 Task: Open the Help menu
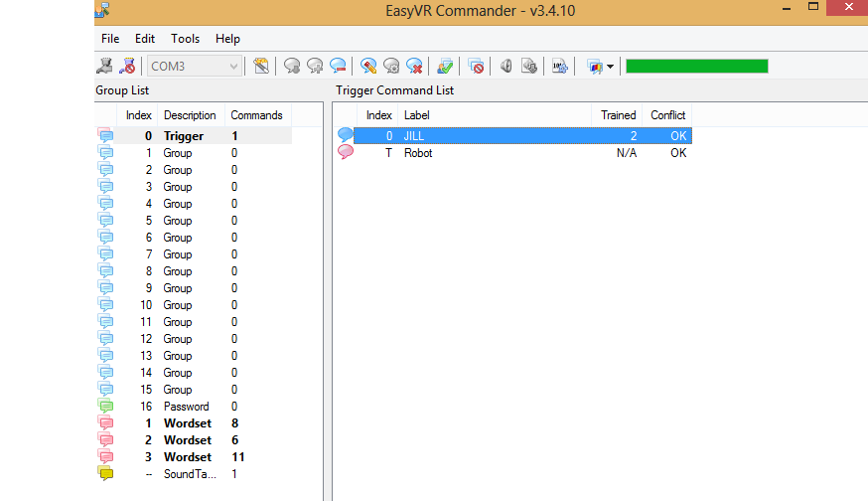(x=227, y=38)
